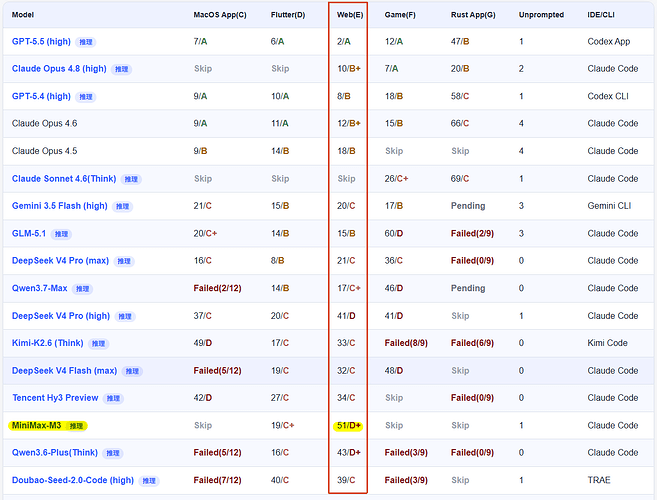Click the Flutter(D) column header

(x=288, y=15)
